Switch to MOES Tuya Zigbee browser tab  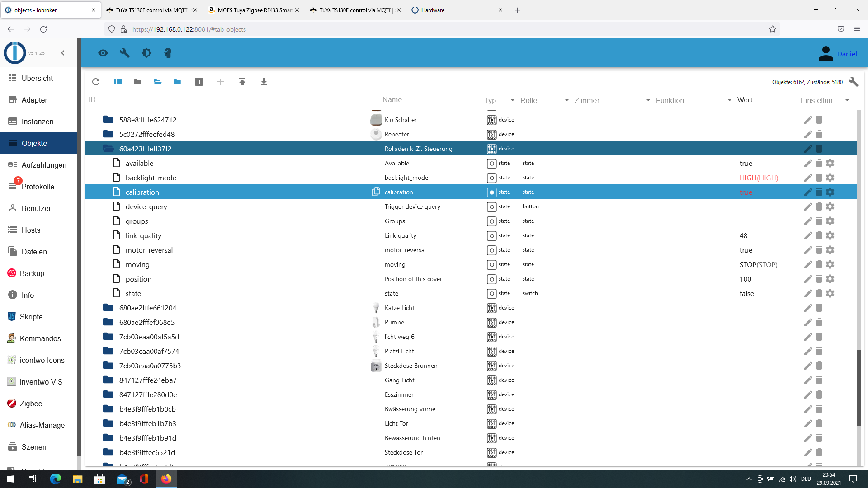(x=253, y=10)
